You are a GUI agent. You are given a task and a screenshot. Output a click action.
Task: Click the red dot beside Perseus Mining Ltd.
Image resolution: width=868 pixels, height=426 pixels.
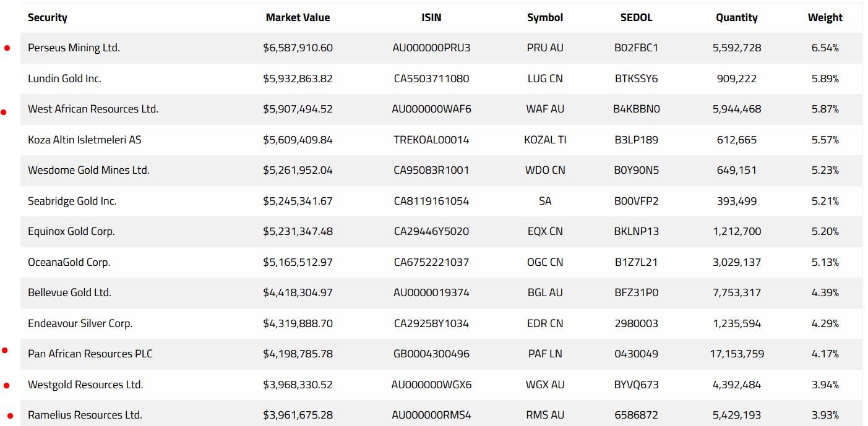coord(7,48)
